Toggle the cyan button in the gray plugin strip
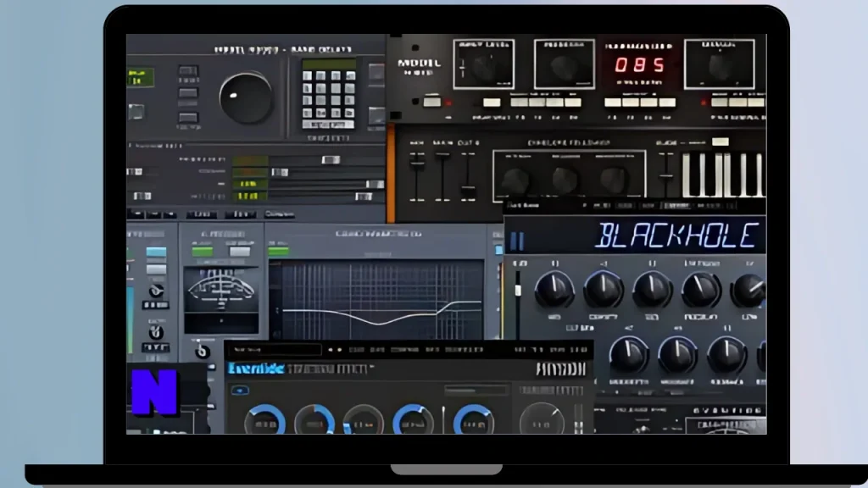 coord(156,252)
